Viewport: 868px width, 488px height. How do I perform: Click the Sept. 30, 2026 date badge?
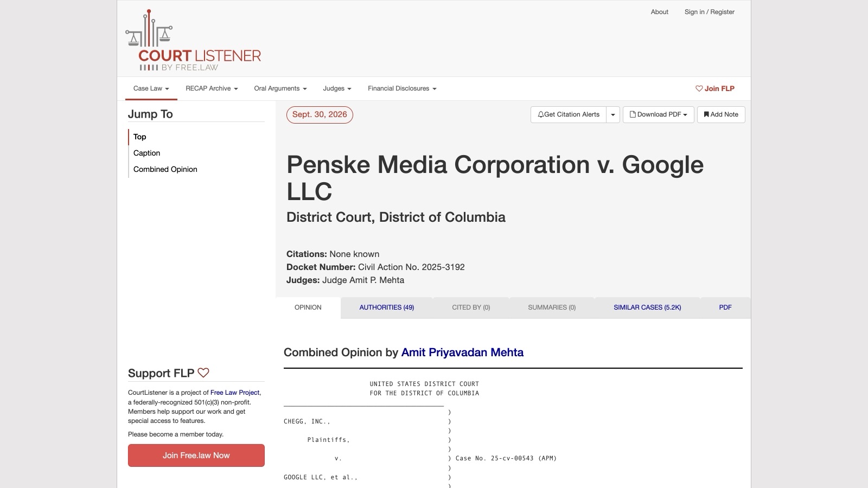pyautogui.click(x=320, y=114)
